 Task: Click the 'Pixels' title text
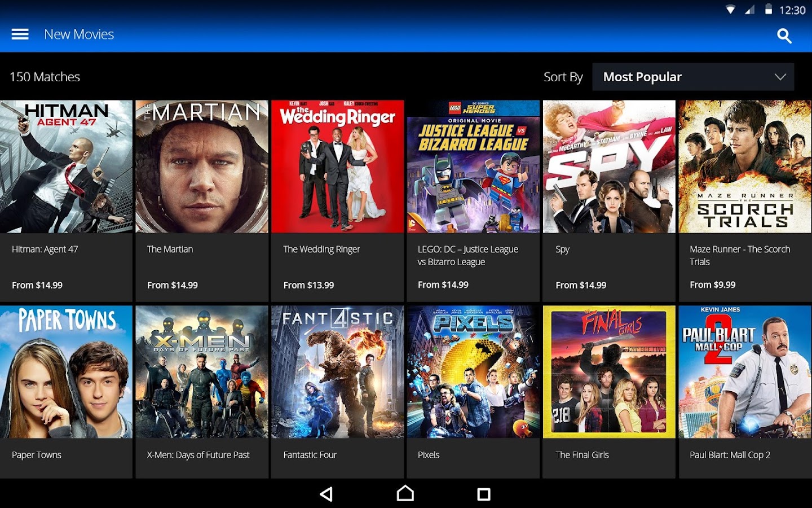click(429, 455)
